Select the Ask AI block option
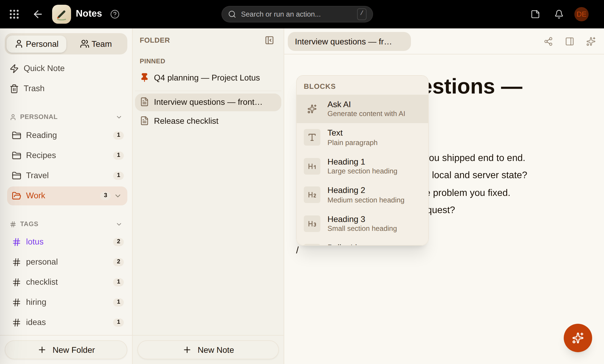The height and width of the screenshot is (364, 604). pyautogui.click(x=362, y=109)
